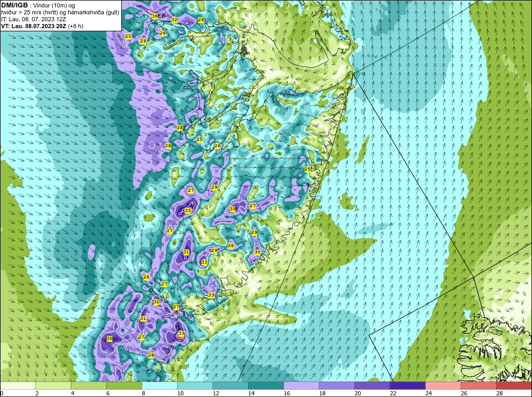Select the 2–4 m/s light yellow-green swatch

(53, 385)
